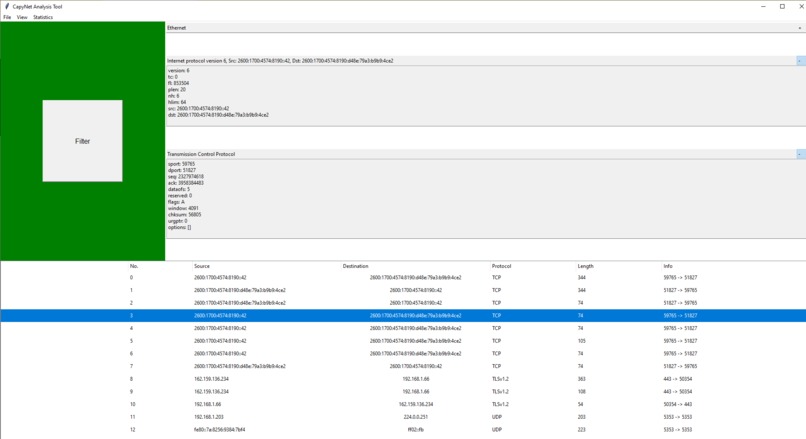Screen dimensions: 806x439
Task: Click the "hlim: 64" hop limit field
Action: (177, 102)
